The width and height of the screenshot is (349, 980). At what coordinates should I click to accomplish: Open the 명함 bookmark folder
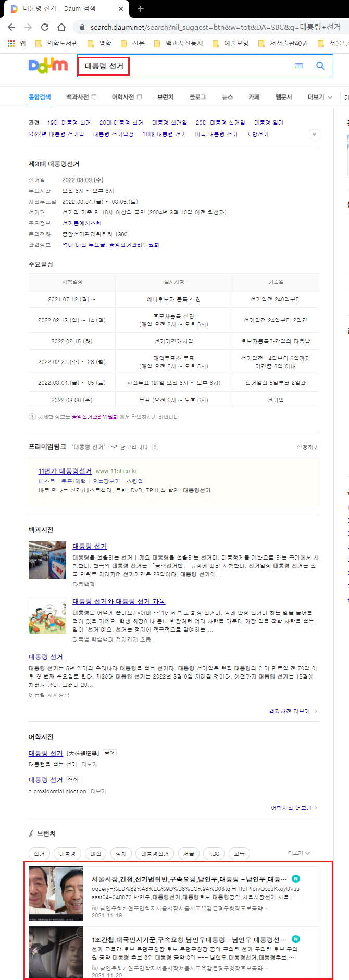tap(99, 43)
